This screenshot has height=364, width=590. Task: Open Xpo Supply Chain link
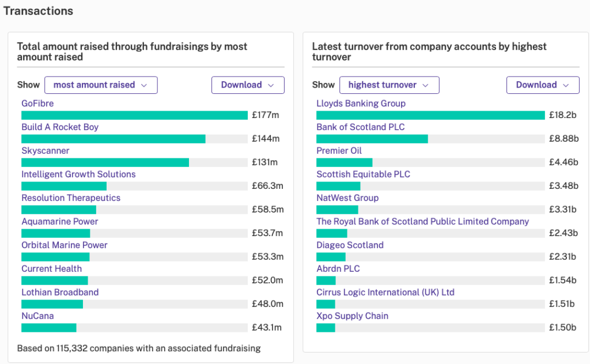pyautogui.click(x=352, y=316)
